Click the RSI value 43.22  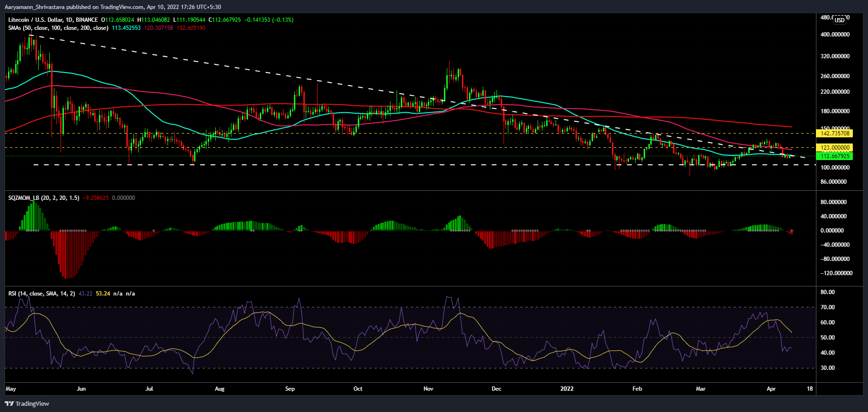coord(85,294)
